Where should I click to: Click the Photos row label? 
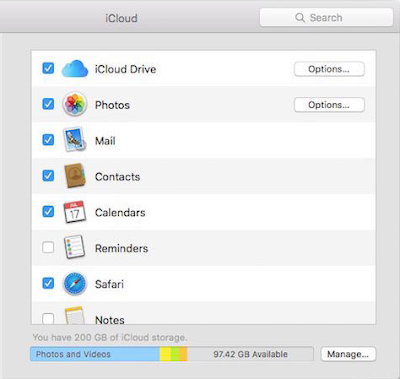point(112,105)
